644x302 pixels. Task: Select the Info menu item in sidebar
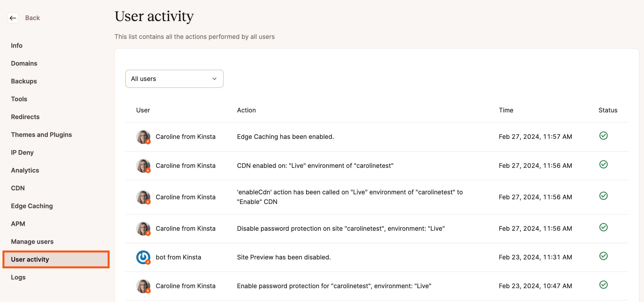tap(16, 45)
